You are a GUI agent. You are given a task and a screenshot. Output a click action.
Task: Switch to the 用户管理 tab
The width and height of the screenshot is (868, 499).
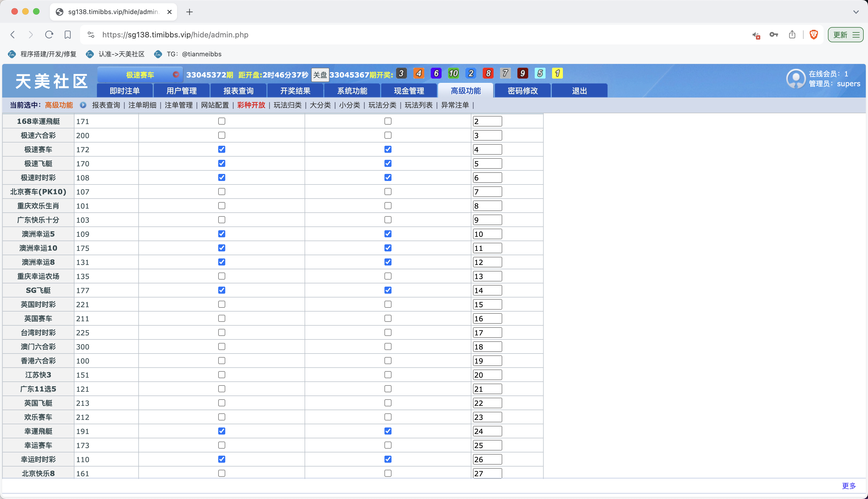click(181, 91)
